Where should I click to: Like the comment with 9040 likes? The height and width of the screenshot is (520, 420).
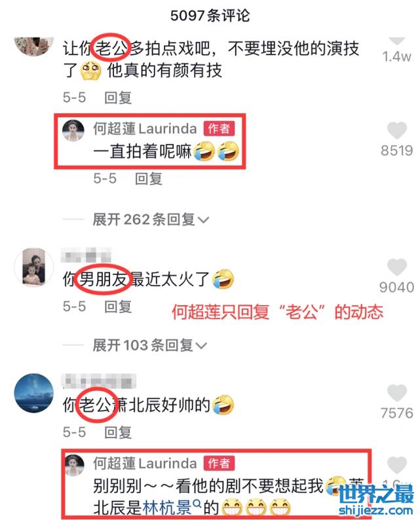point(397,267)
